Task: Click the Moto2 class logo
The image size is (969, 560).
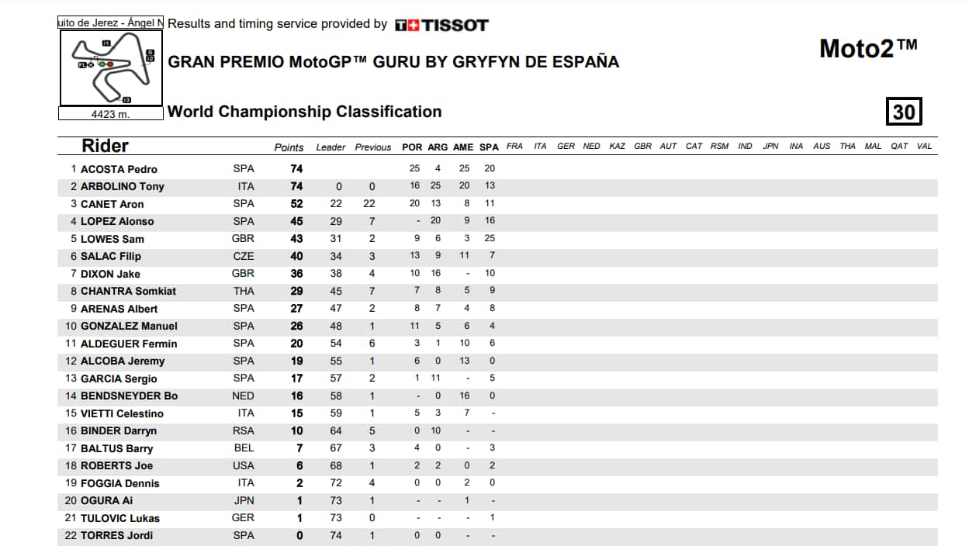Action: coord(868,49)
